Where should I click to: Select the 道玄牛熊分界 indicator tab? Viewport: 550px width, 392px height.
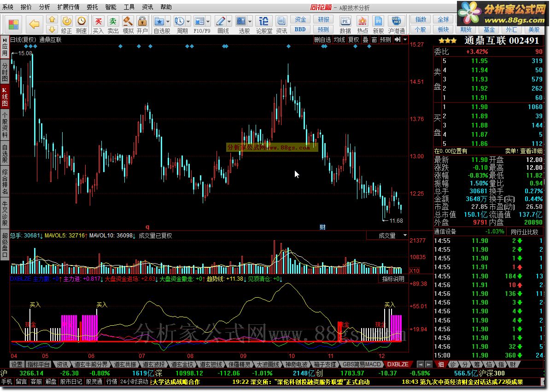[91, 364]
